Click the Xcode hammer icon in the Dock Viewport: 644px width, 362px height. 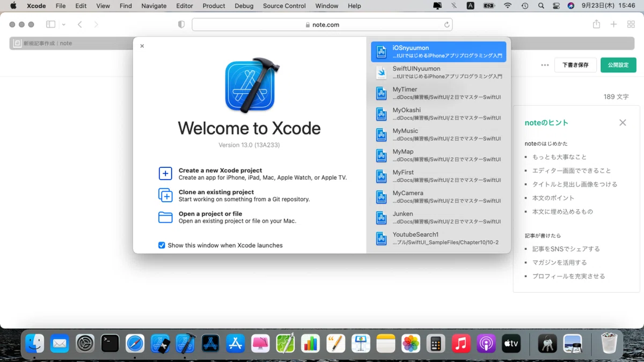point(186,343)
